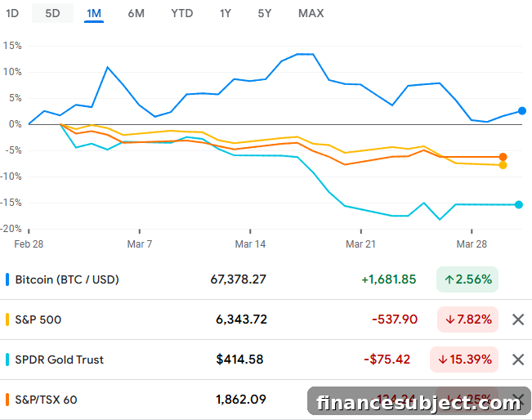
Task: Click Bitcoin change amount +1,681.85
Action: [x=388, y=279]
